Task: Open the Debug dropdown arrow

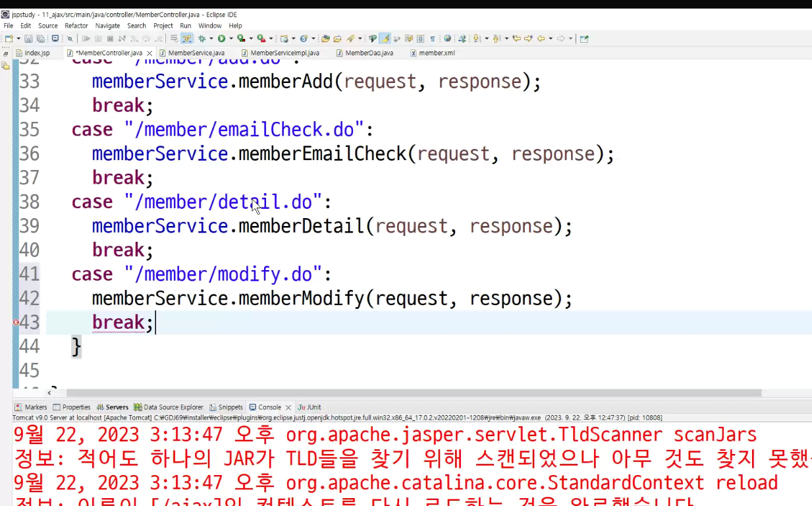Action: tap(211, 39)
